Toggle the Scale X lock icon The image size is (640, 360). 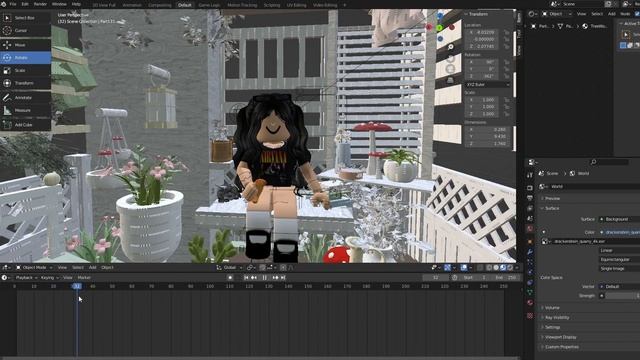coord(507,100)
